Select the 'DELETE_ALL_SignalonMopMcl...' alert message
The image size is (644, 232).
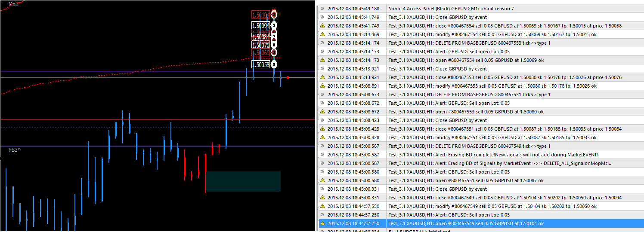(x=500, y=163)
